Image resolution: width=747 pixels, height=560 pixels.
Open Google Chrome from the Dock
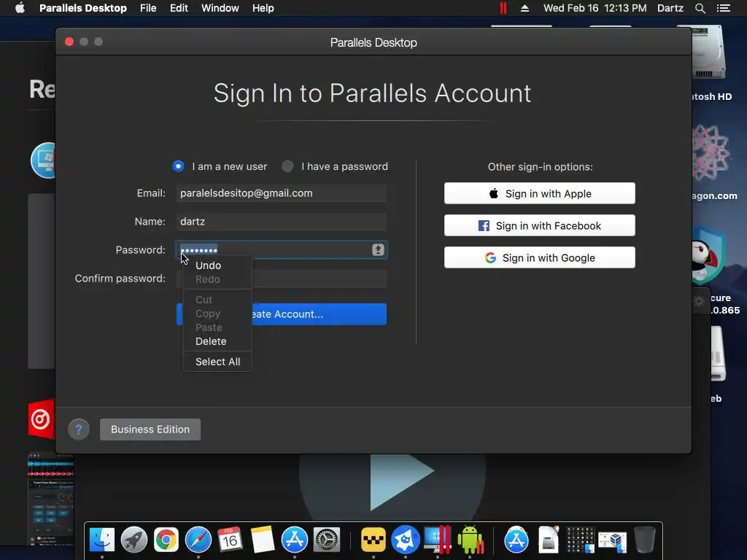[x=166, y=540]
